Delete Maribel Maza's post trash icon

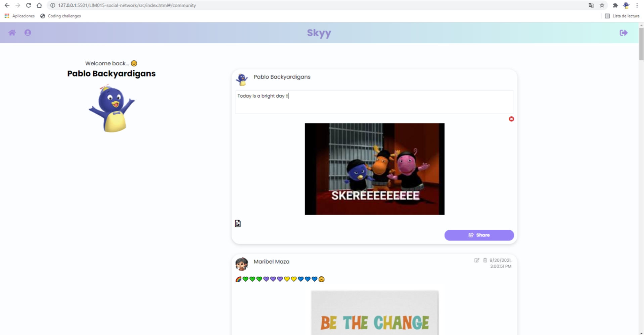[485, 260]
